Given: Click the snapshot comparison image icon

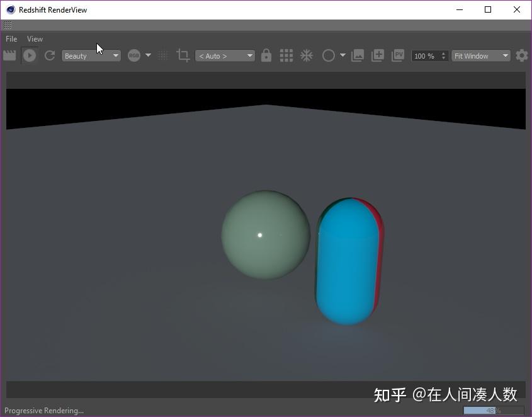Looking at the screenshot, I should tap(358, 55).
